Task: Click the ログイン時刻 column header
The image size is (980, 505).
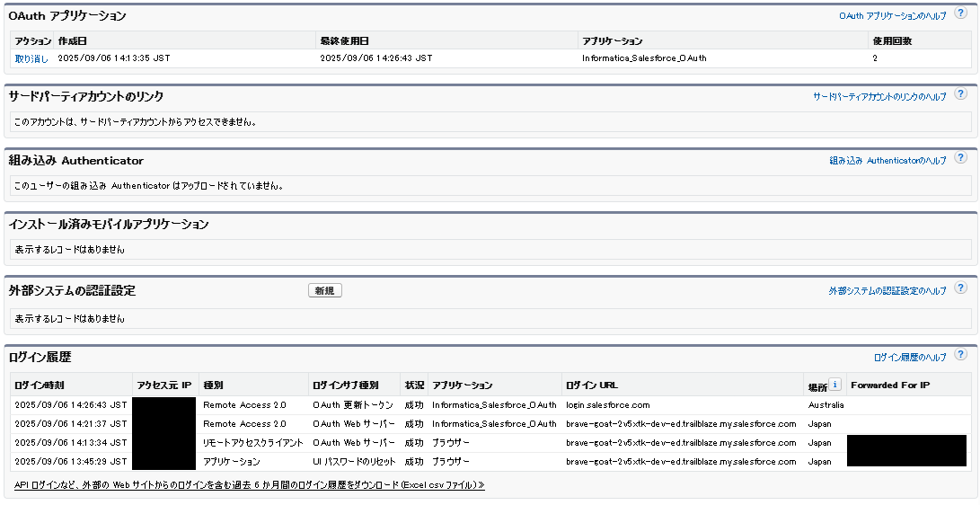Action: click(40, 385)
